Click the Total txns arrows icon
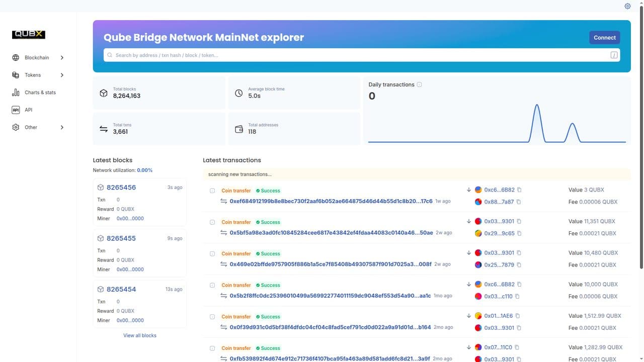 103,129
